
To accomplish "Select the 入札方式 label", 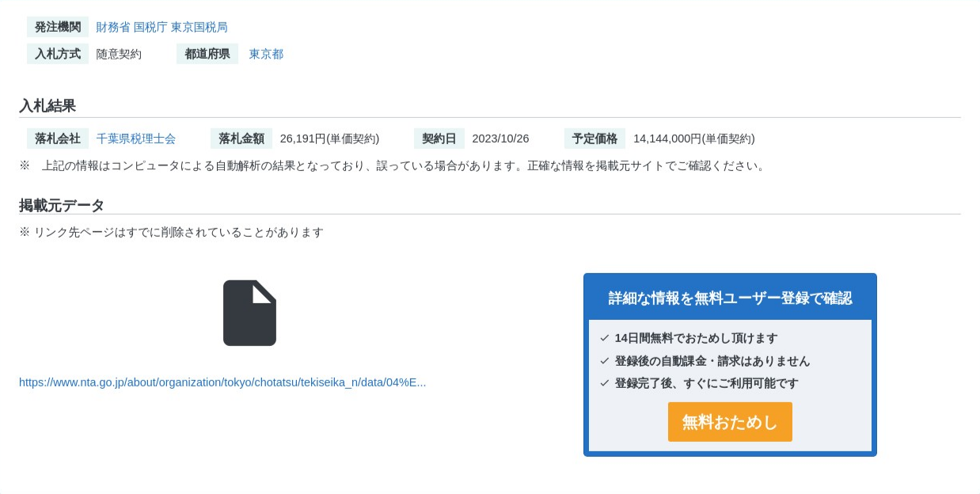I will [x=58, y=54].
